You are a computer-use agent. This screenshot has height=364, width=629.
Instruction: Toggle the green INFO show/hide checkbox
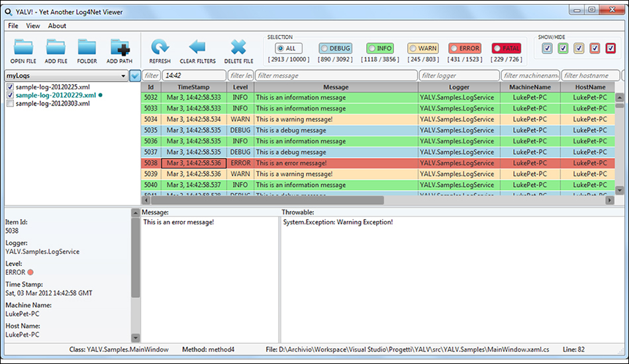tap(563, 48)
